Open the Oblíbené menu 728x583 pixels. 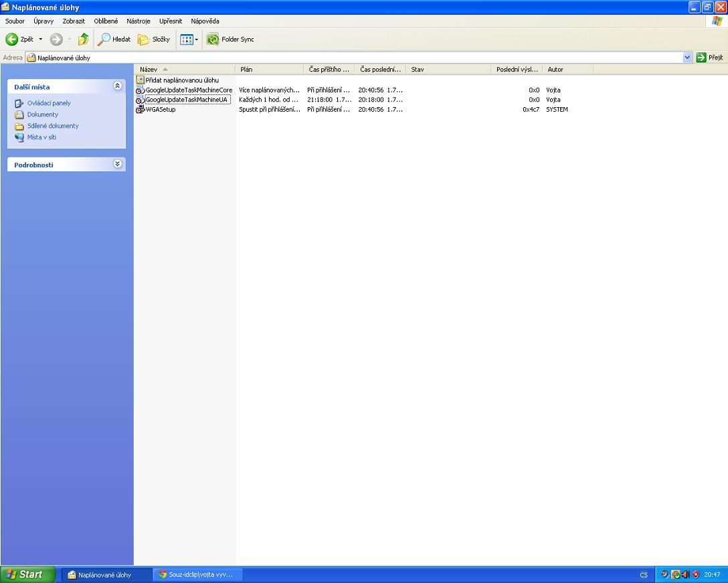coord(106,21)
